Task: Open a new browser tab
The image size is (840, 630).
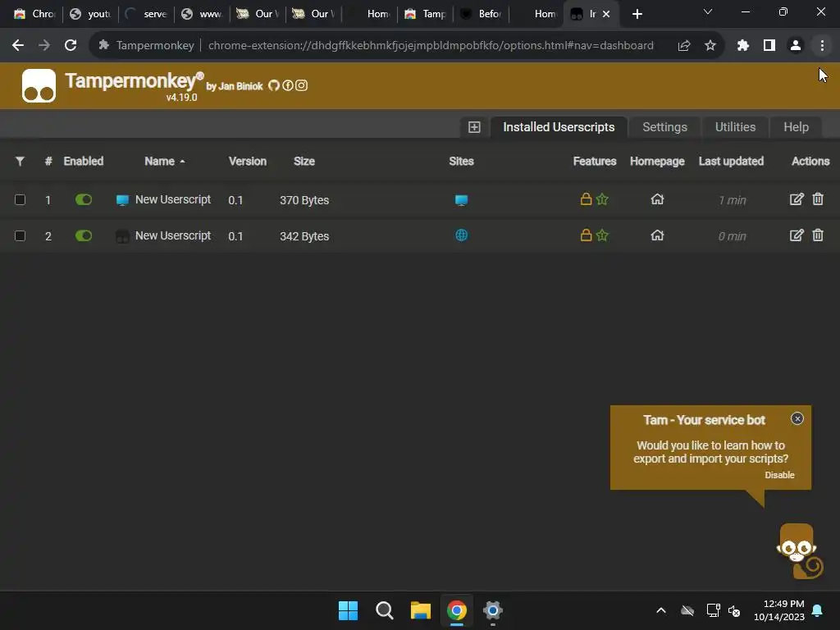Action: (x=637, y=15)
